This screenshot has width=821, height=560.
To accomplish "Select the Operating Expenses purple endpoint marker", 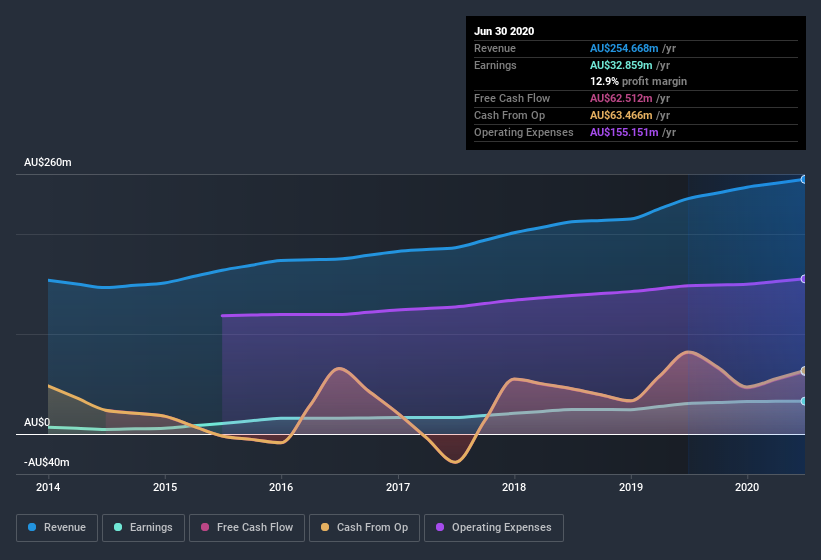I will (804, 279).
